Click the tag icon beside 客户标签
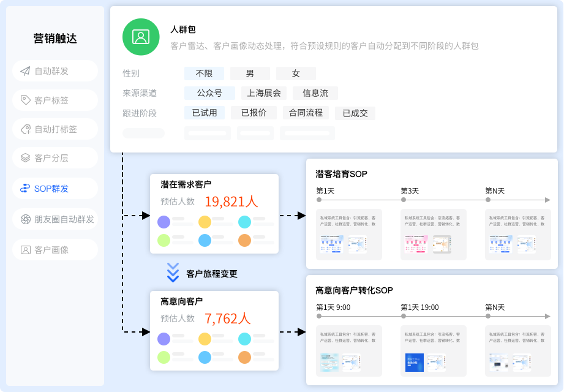The image size is (564, 392). pyautogui.click(x=25, y=100)
